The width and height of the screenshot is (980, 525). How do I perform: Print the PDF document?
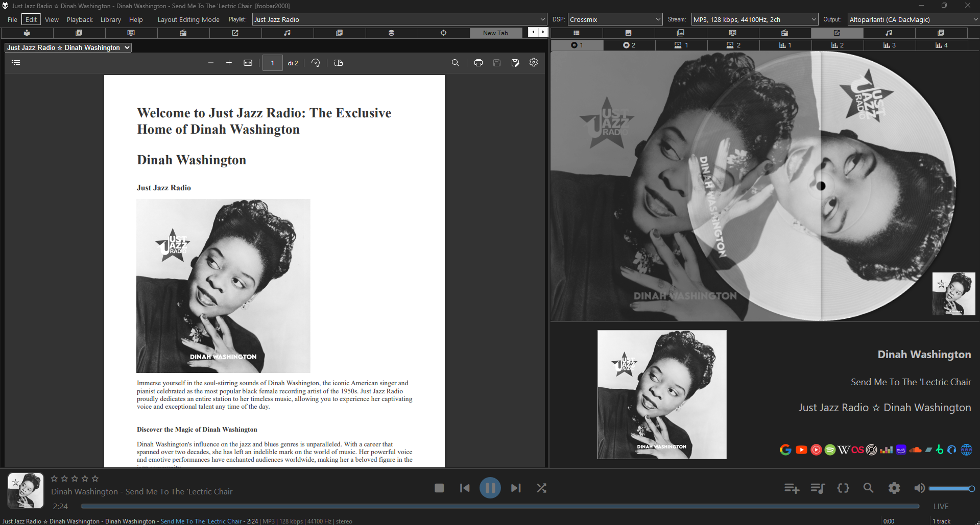478,63
